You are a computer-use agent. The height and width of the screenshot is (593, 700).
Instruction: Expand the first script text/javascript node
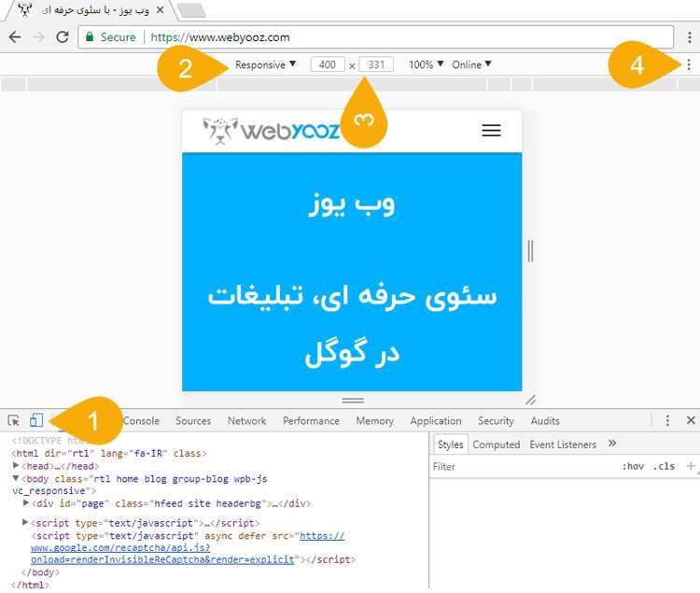coord(25,522)
